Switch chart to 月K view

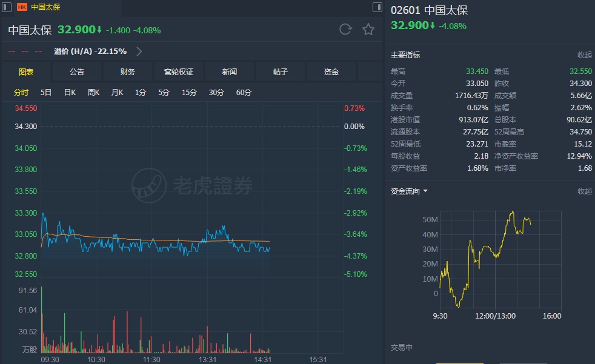point(118,93)
